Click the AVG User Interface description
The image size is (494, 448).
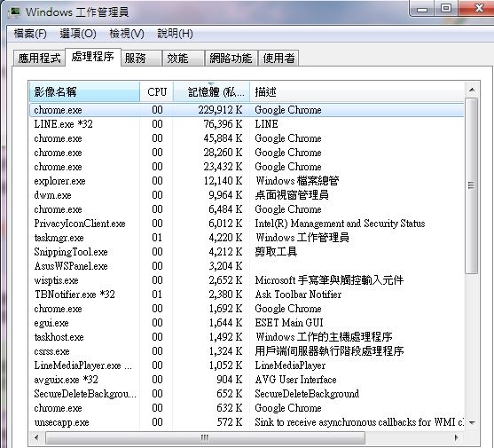(x=295, y=380)
